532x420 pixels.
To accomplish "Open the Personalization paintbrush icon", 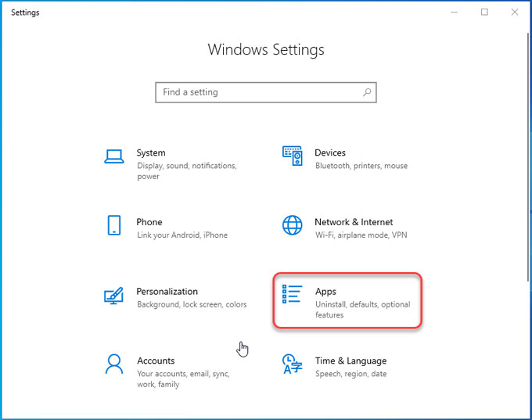I will tap(113, 296).
